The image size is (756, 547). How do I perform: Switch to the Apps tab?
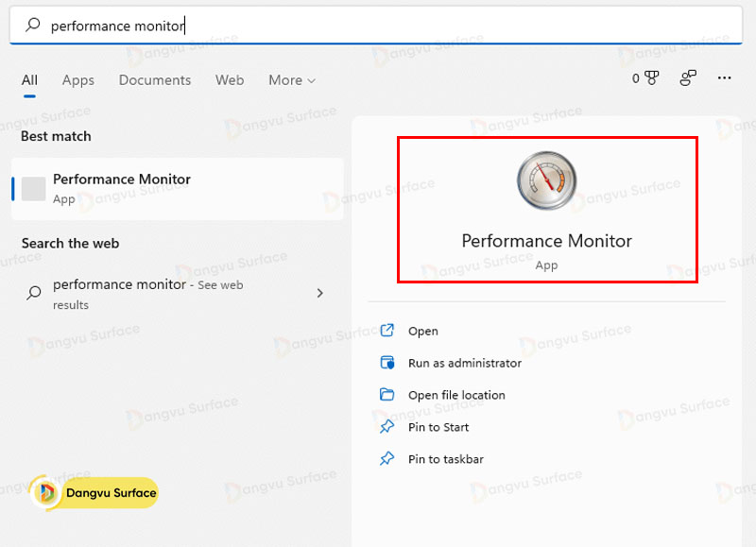(x=78, y=80)
